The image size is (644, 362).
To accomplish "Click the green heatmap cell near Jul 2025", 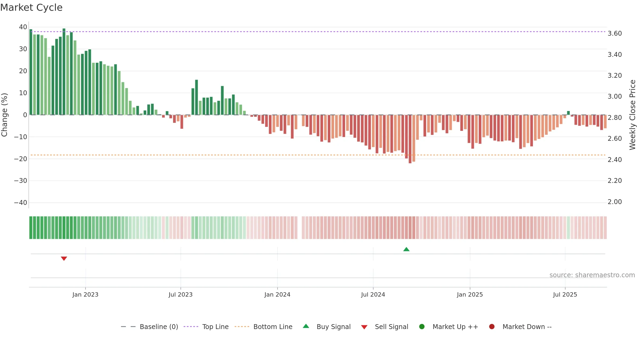I will (568, 228).
